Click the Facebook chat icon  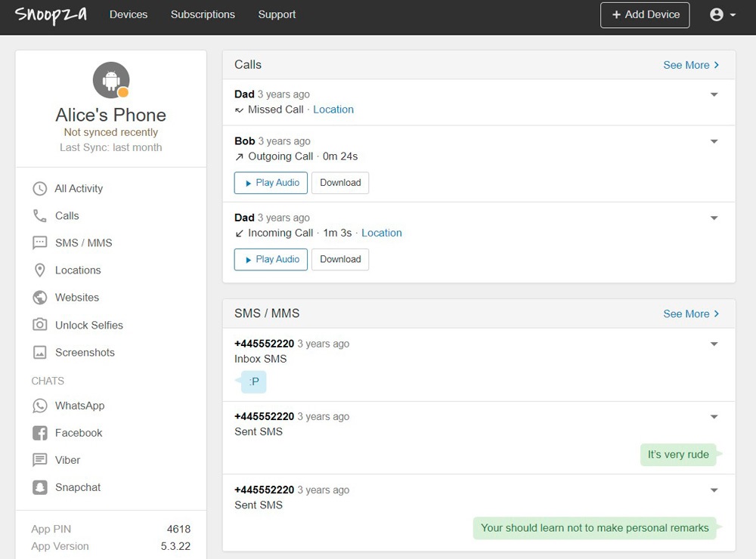coord(40,433)
